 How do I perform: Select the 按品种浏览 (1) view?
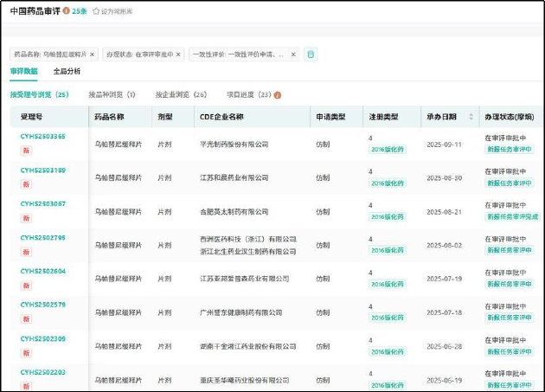(x=112, y=94)
